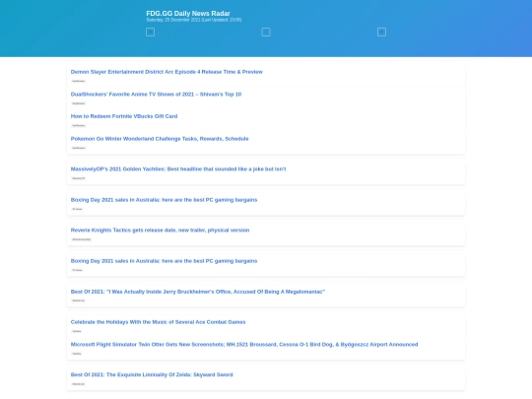Open the Demon Slayer Episode 4 Release Time article
Screen dimensions: 532x399
coord(166,72)
